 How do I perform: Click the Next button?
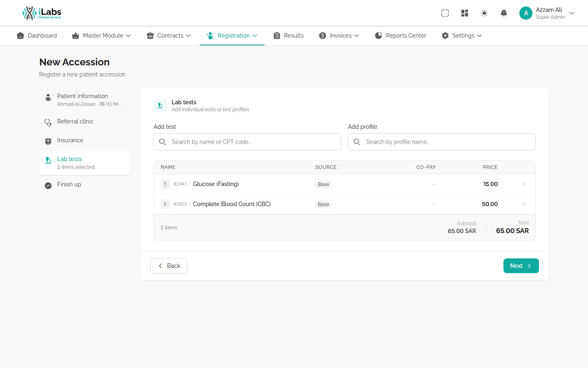pyautogui.click(x=521, y=266)
